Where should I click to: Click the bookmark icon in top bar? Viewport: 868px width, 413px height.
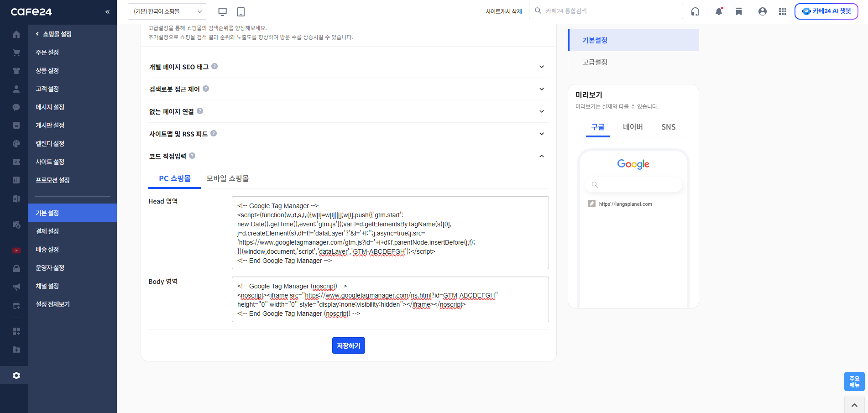739,11
